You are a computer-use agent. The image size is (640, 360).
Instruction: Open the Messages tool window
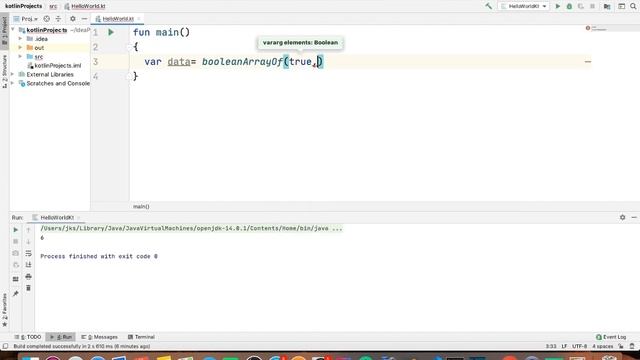click(x=99, y=337)
